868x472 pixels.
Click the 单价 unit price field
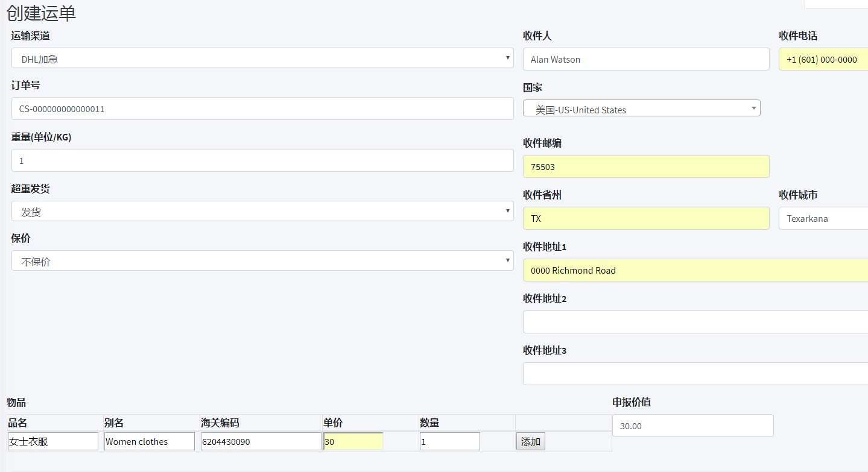point(353,442)
